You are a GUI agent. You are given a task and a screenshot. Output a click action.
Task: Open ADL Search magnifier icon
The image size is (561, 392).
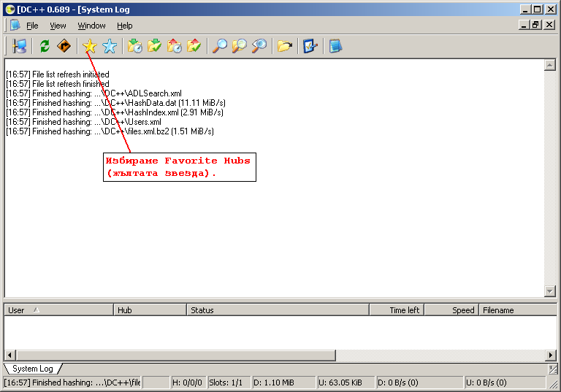(240, 46)
